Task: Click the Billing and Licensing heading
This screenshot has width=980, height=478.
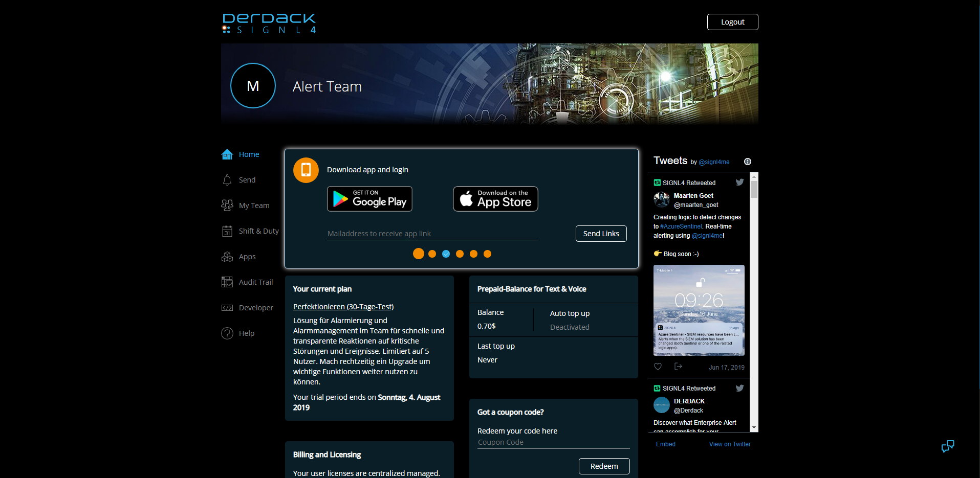Action: click(327, 454)
